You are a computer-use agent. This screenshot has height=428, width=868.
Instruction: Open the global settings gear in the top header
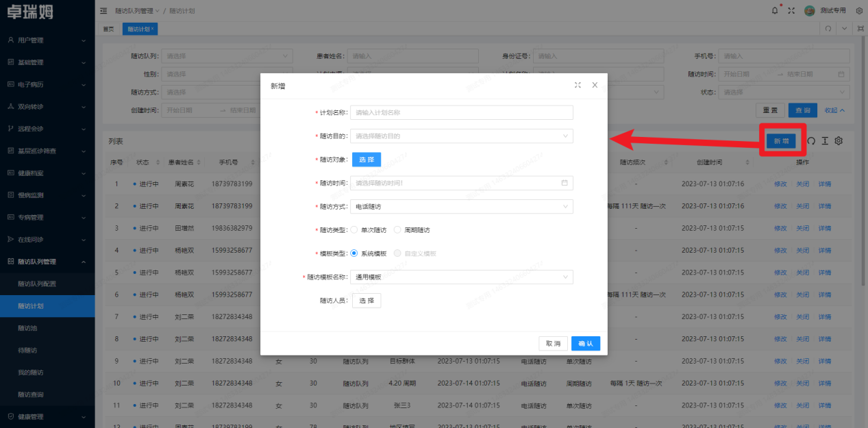tap(859, 11)
